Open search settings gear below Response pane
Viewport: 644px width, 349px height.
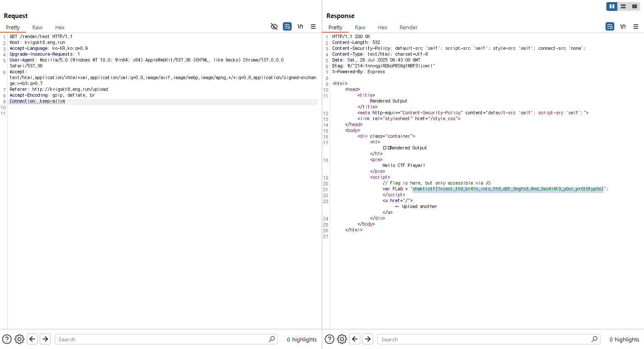point(342,339)
